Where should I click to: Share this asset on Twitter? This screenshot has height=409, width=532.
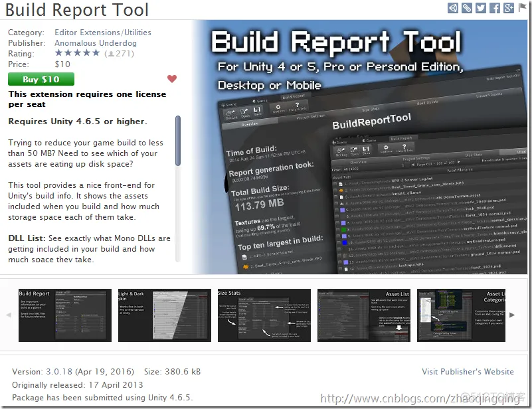coord(480,8)
